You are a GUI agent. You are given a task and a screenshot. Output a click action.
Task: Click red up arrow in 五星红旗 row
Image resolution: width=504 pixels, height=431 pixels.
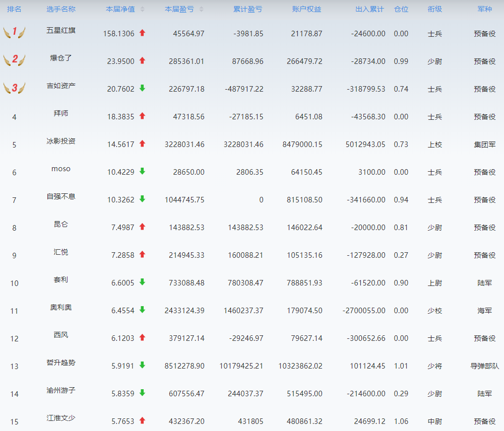point(143,33)
